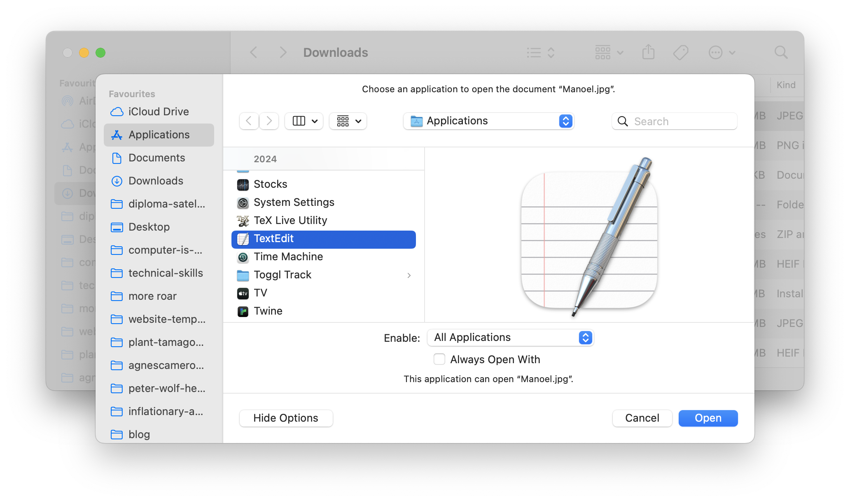Open the website-temp... folder in sidebar
Viewport: 850px width, 504px height.
pos(159,319)
